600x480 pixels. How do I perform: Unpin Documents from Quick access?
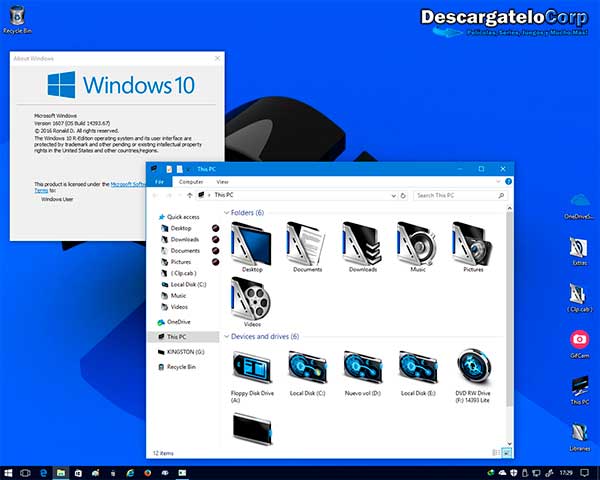point(216,251)
